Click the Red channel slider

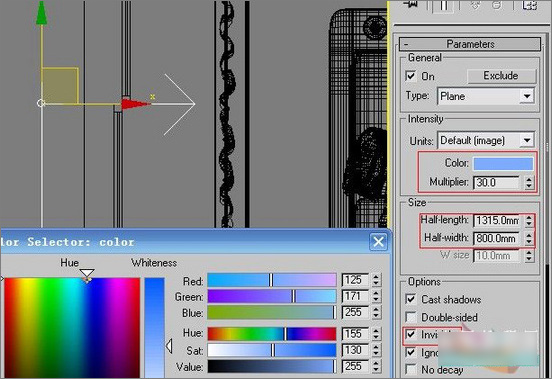coord(272,280)
